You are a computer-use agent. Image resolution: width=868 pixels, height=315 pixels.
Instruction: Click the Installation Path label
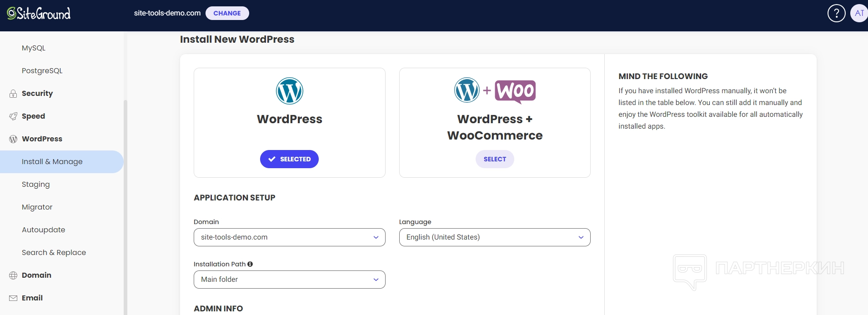(x=220, y=264)
